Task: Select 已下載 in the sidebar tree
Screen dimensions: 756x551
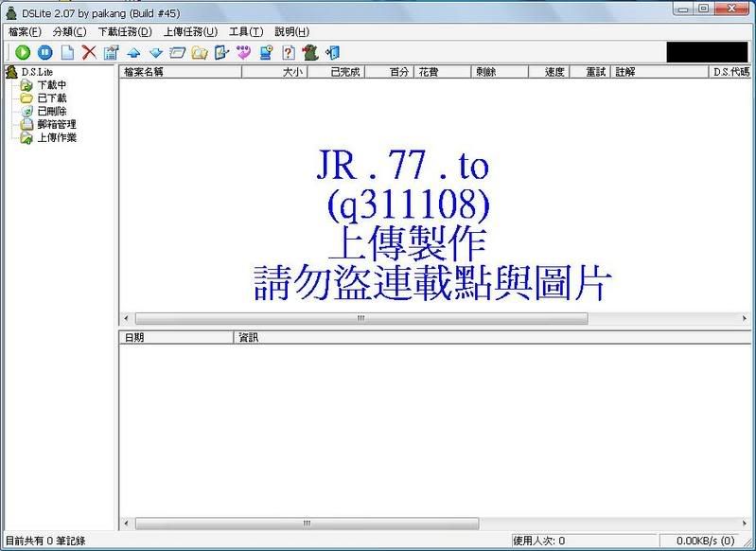Action: (52, 98)
